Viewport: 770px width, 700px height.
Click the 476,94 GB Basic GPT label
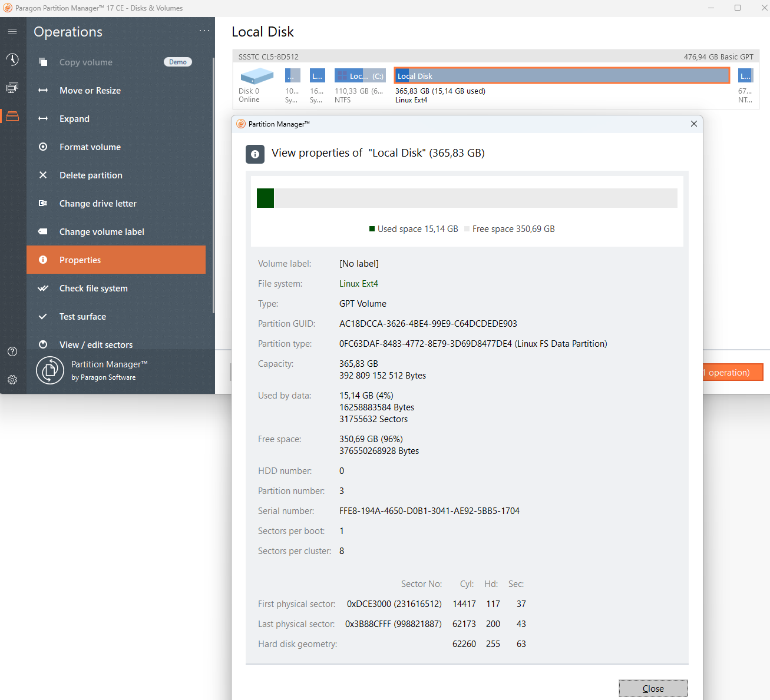718,57
